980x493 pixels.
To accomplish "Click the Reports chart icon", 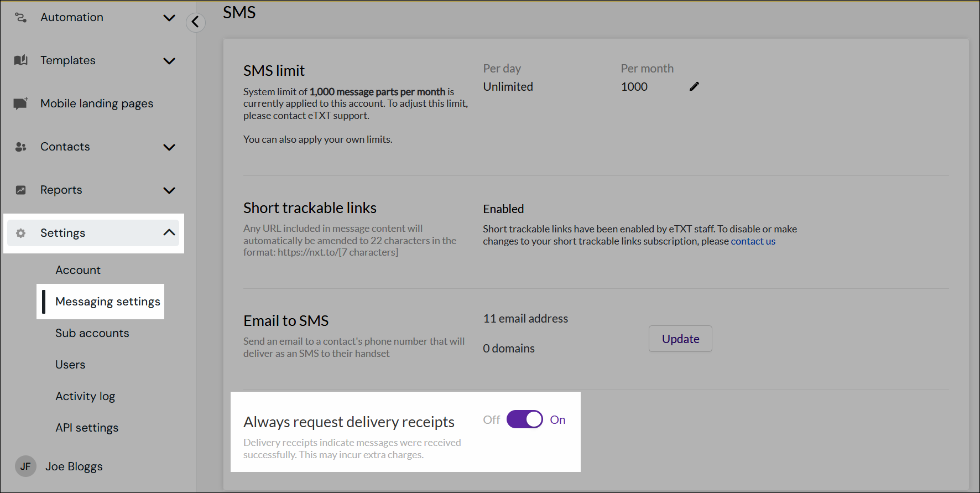I will [20, 190].
